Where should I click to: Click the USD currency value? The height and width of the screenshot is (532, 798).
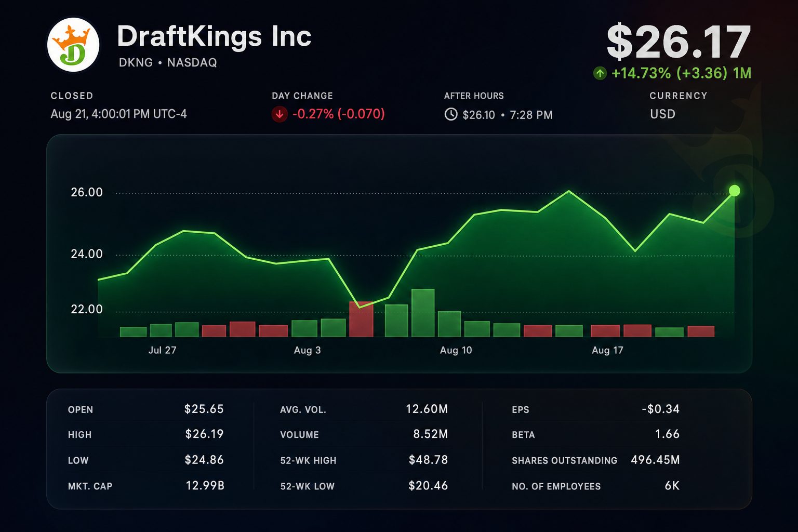click(662, 114)
